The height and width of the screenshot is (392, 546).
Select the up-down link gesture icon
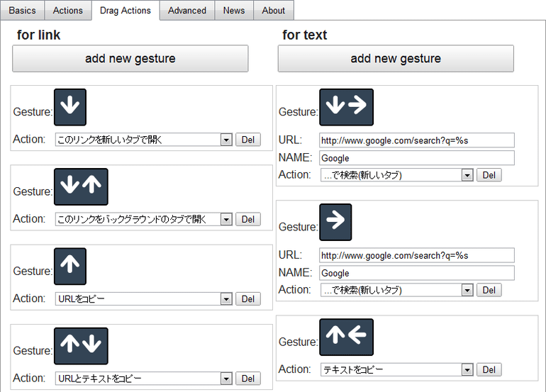81,346
